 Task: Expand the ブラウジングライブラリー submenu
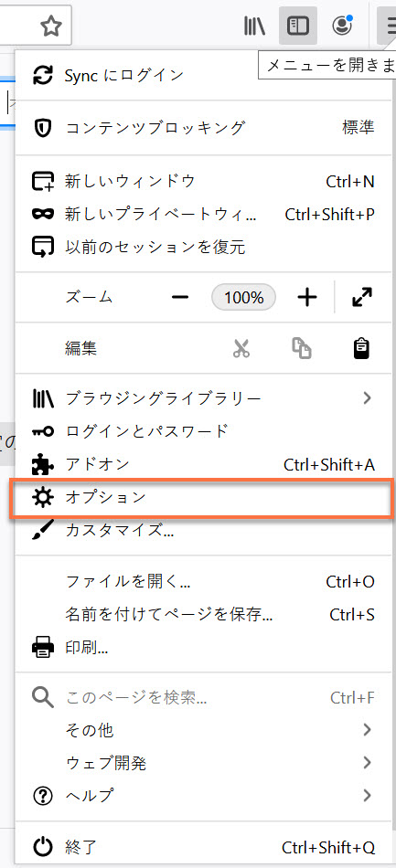point(205,397)
